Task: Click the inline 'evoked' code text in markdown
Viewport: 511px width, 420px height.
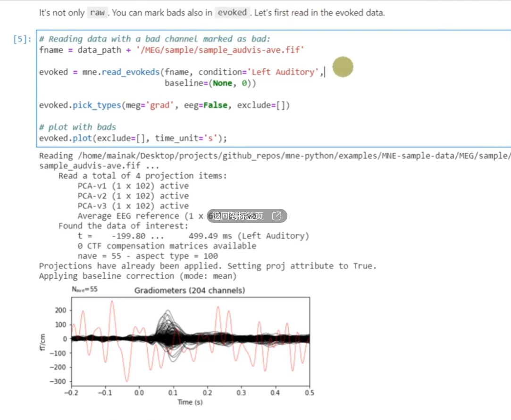Action: (x=232, y=13)
